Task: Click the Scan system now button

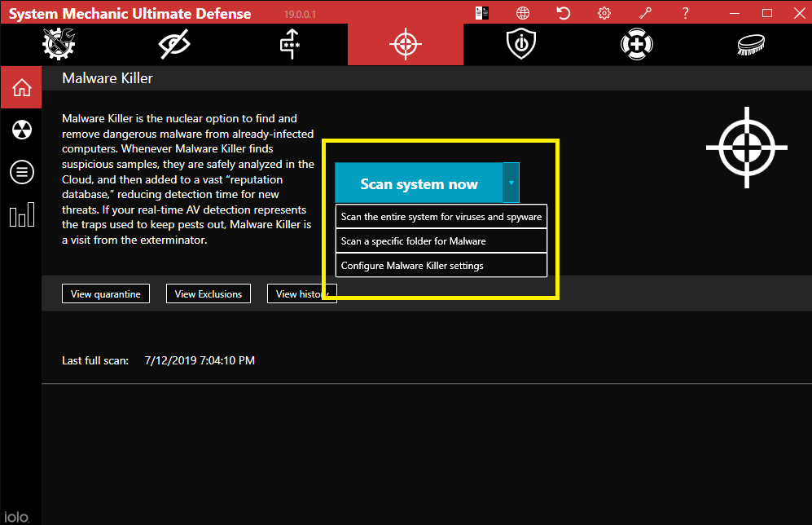Action: coord(419,183)
